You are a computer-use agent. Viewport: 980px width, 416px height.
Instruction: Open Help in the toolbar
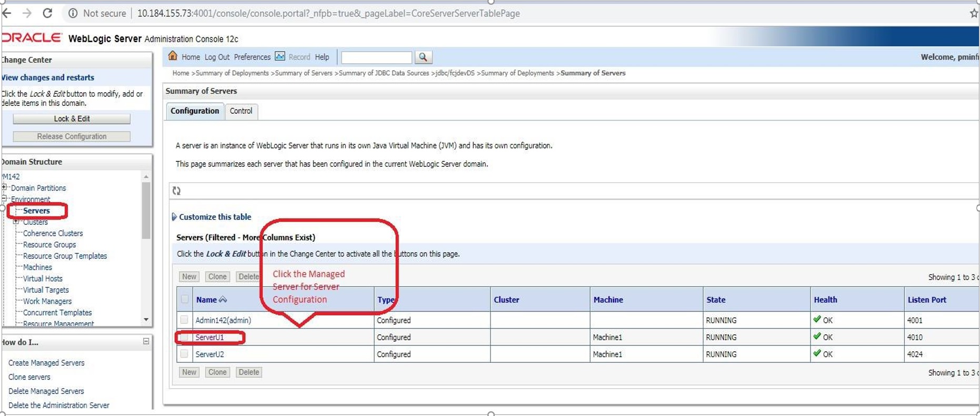[322, 57]
